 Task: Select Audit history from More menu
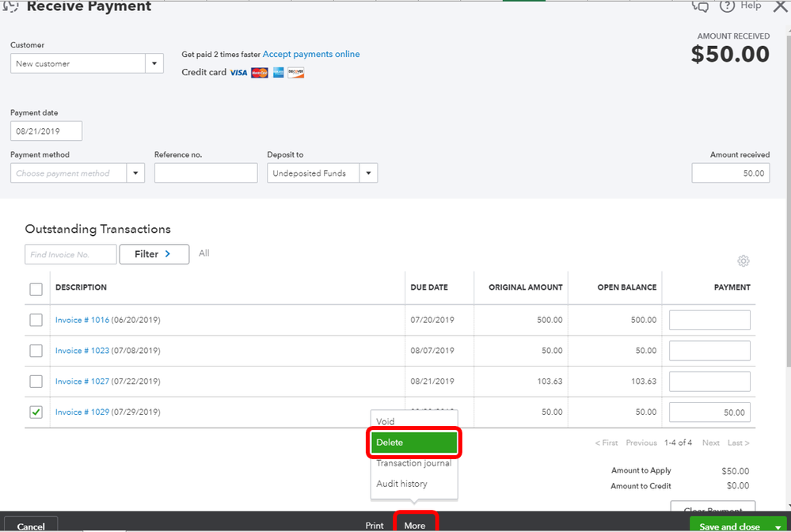[x=413, y=484]
